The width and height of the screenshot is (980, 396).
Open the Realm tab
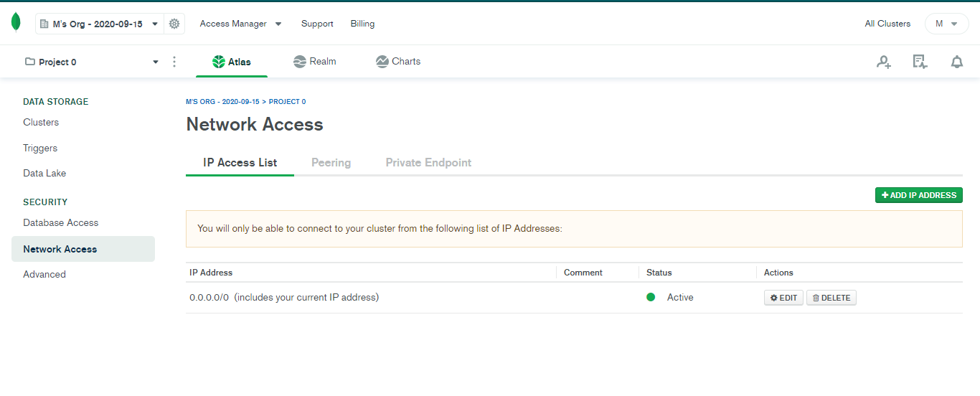[x=315, y=62]
